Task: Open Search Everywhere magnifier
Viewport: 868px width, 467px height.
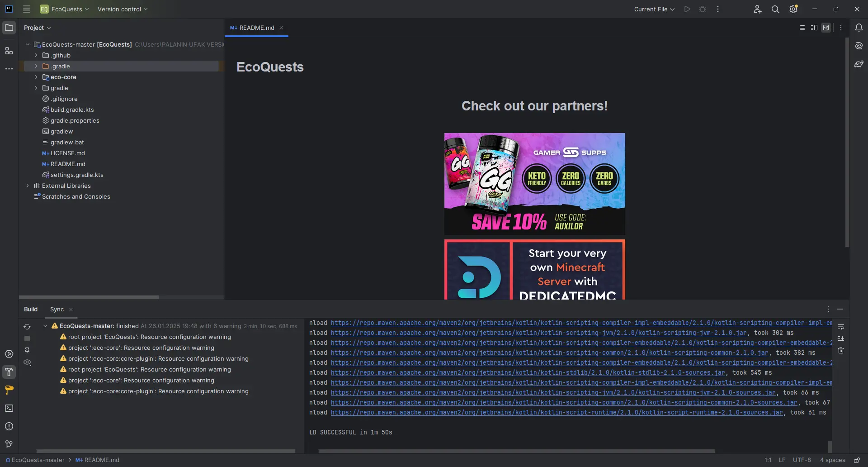Action: pyautogui.click(x=775, y=9)
